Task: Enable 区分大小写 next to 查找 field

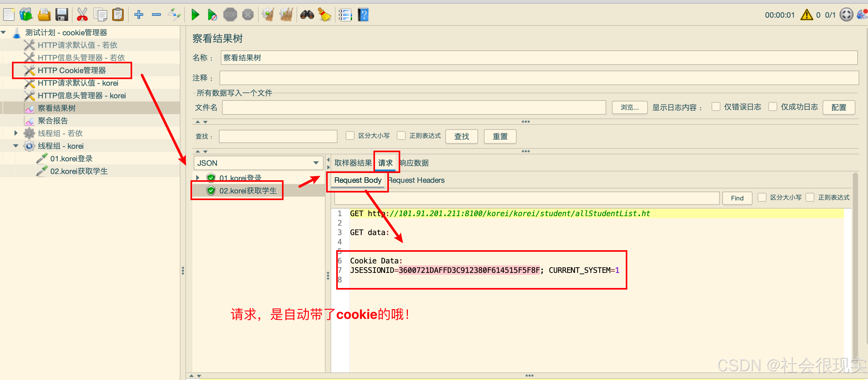Action: pos(350,135)
